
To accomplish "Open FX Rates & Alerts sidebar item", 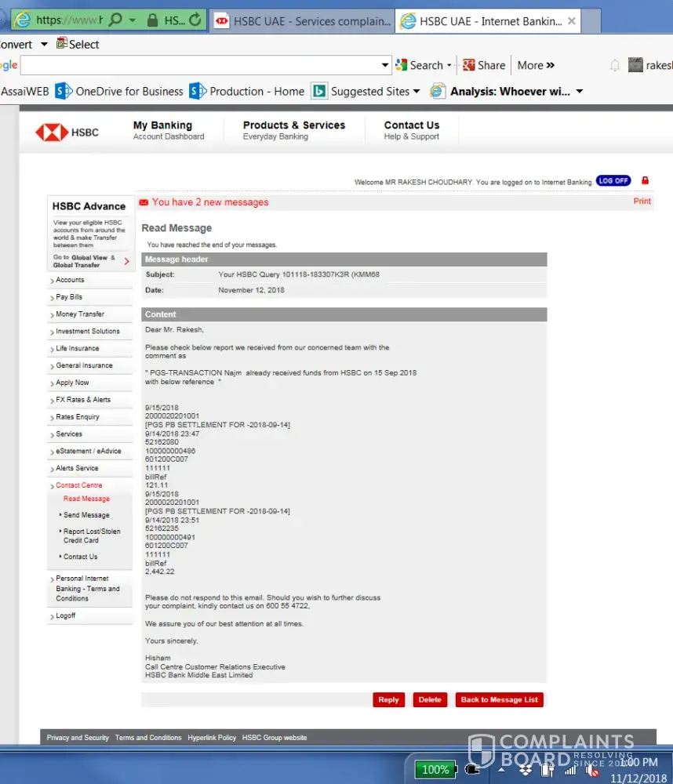I will pos(83,400).
